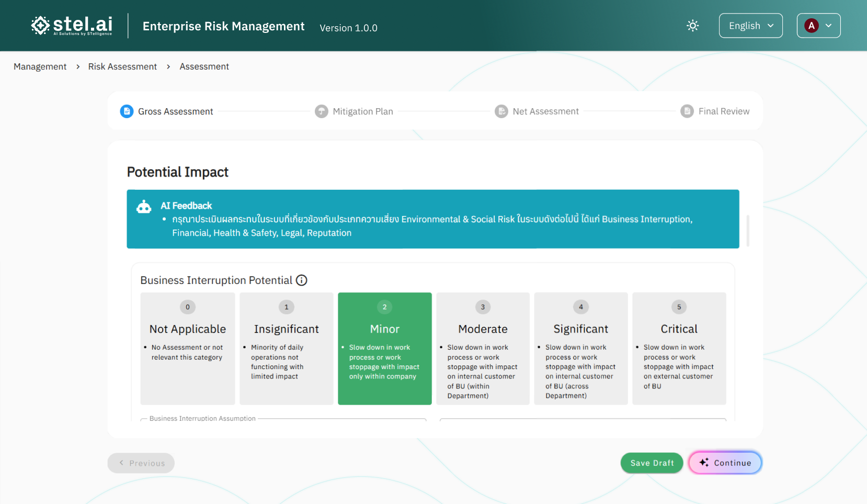Go to Management in the breadcrumb

(40, 66)
